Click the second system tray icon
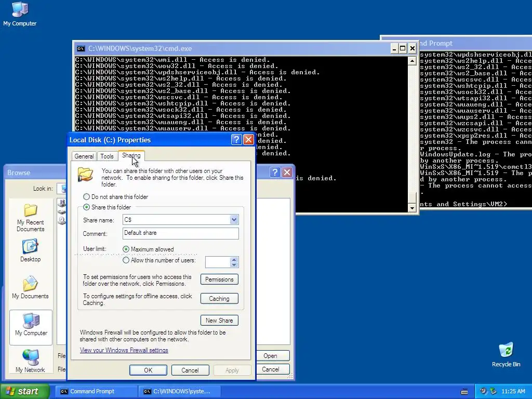The width and height of the screenshot is (532, 399). (493, 391)
